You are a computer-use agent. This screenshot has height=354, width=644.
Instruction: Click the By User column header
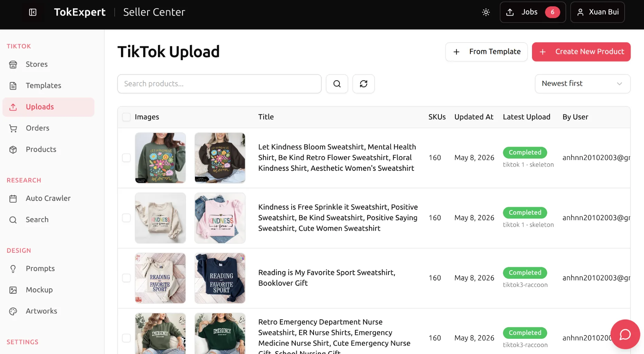(x=575, y=117)
